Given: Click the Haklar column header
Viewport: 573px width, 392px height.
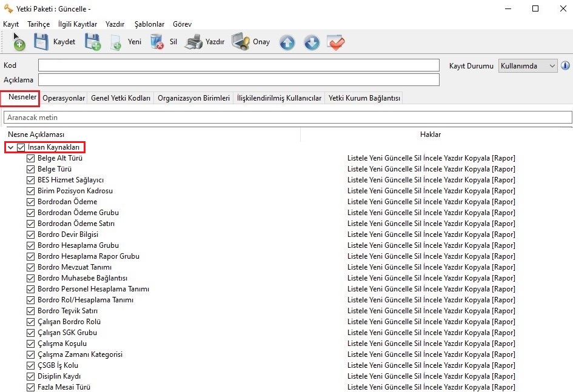Looking at the screenshot, I should (x=430, y=134).
